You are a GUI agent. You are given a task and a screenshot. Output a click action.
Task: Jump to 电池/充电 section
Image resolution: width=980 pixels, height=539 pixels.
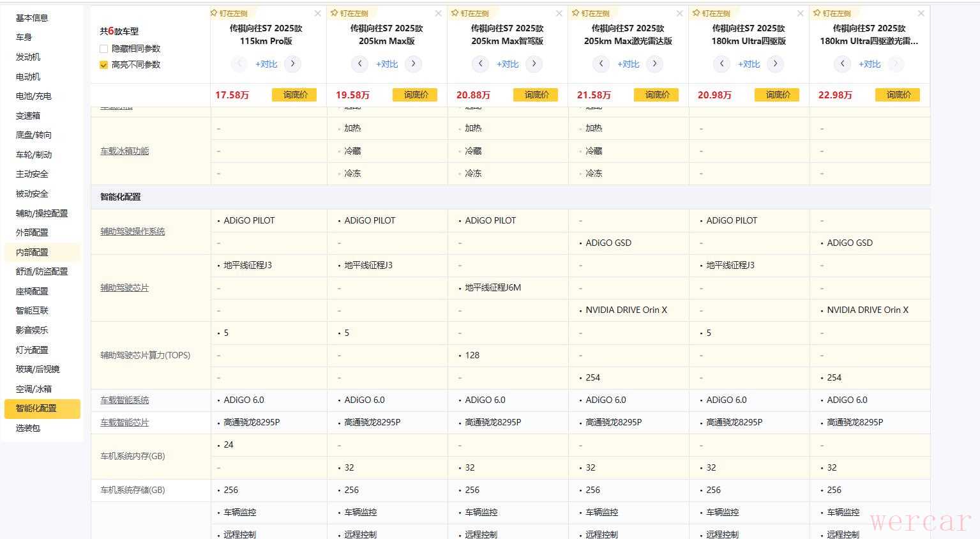33,96
